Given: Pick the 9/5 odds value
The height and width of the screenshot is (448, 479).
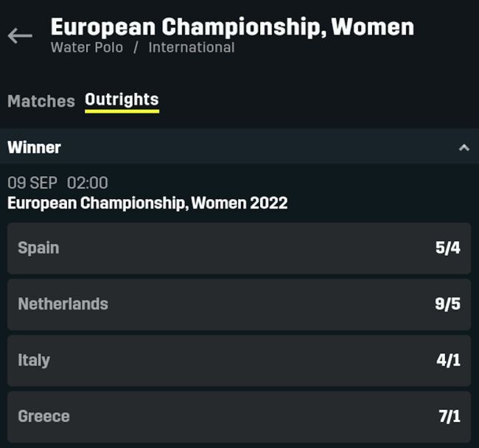Looking at the screenshot, I should point(447,304).
